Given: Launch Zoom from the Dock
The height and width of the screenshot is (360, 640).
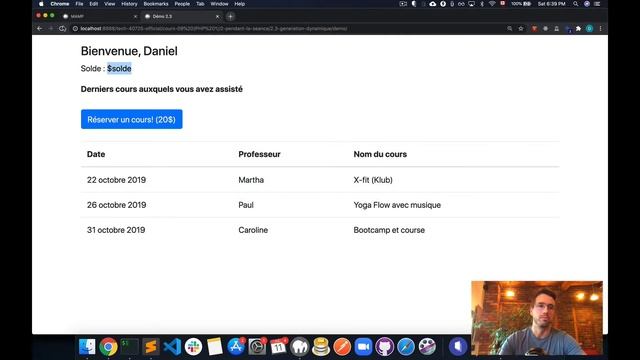Looking at the screenshot, I should click(363, 347).
